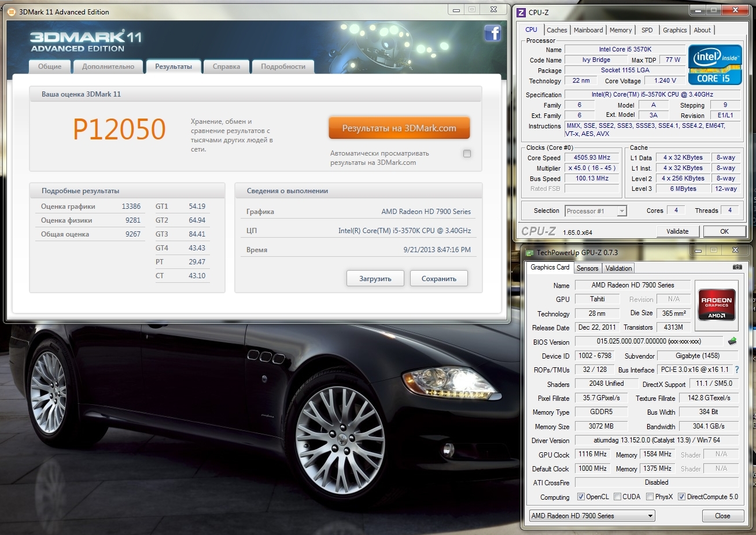The height and width of the screenshot is (535, 756).
Task: Click the Close button in GPU-Z
Action: click(x=722, y=516)
